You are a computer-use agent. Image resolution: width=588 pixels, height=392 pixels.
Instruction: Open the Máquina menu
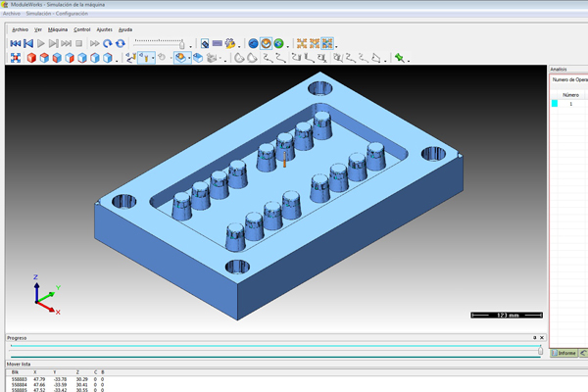point(58,29)
